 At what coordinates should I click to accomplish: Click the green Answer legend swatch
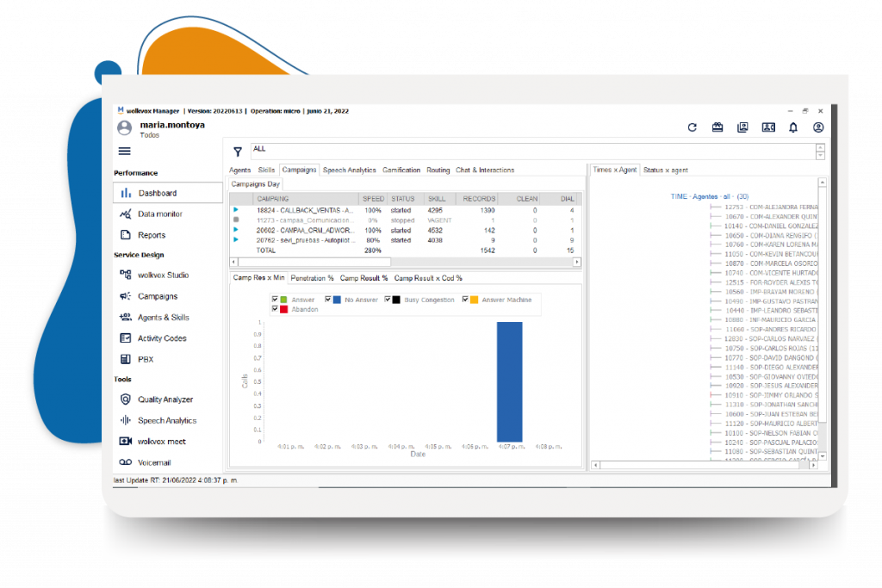pos(283,300)
